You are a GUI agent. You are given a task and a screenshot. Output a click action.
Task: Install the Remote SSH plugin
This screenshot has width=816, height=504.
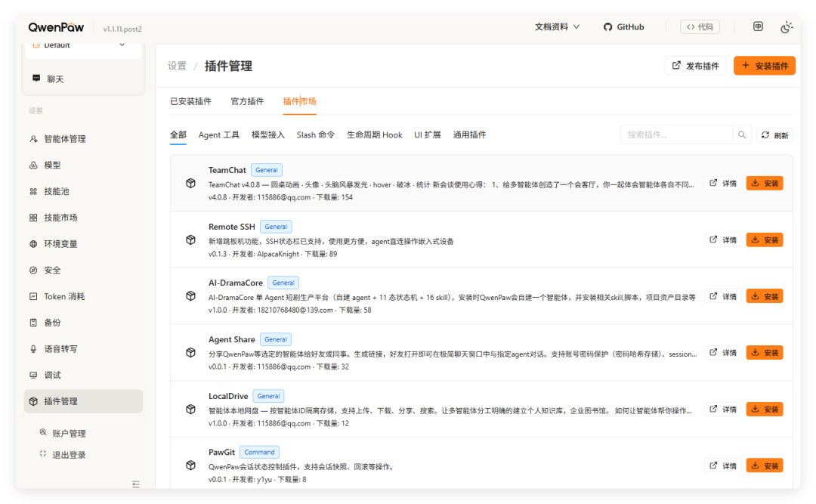coord(765,240)
